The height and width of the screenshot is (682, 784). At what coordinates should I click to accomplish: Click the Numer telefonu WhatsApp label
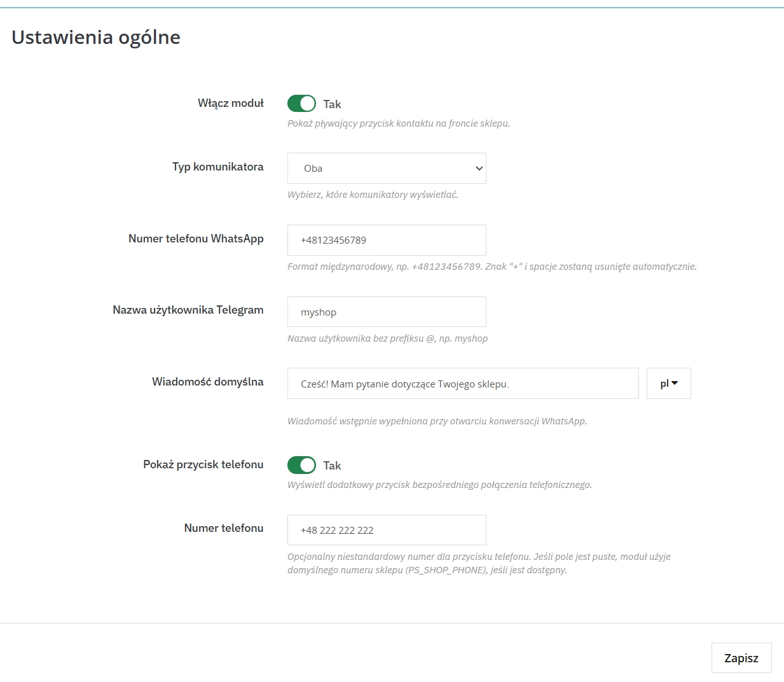point(196,239)
